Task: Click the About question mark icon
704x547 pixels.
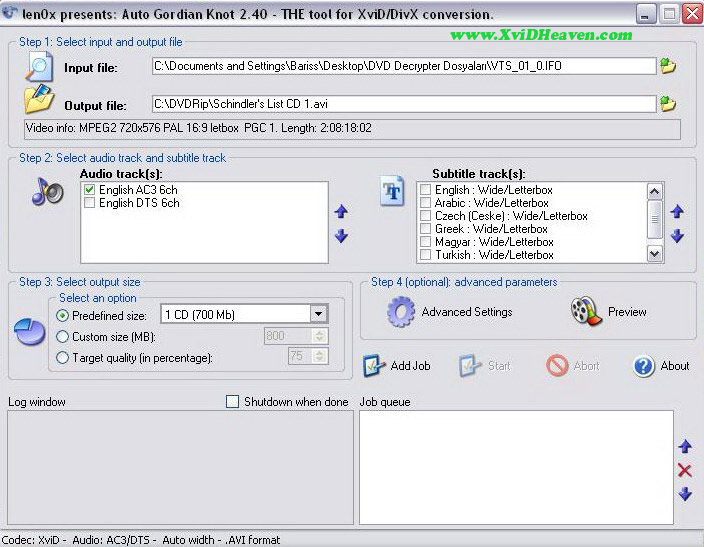Action: tap(644, 366)
